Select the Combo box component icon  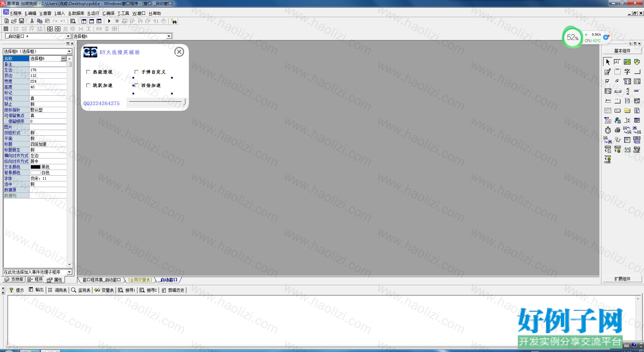coord(627,81)
